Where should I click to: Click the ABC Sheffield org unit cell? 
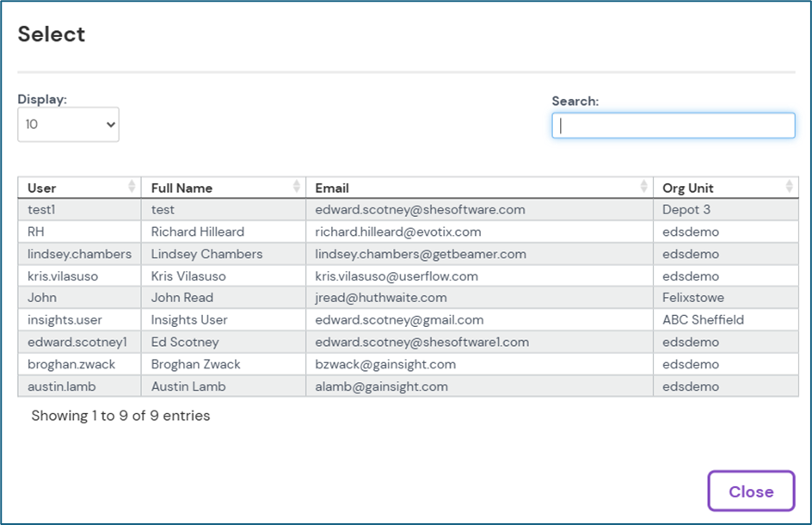[x=703, y=320]
